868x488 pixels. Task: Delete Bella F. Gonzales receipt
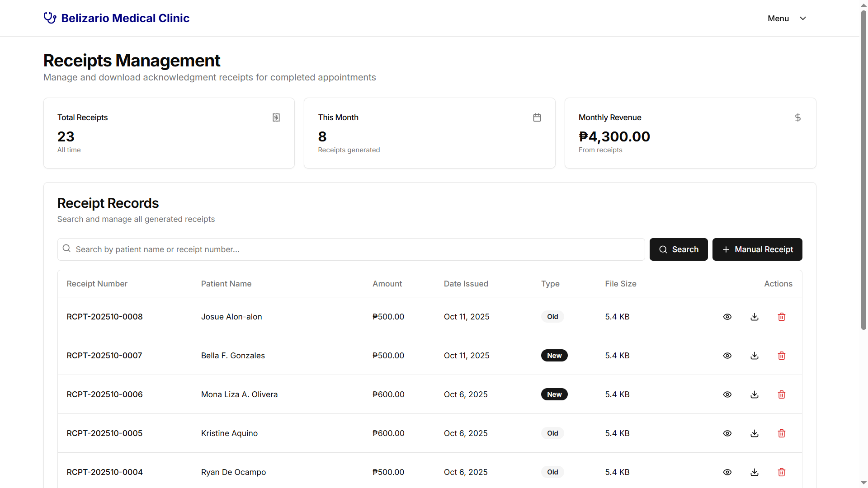pyautogui.click(x=782, y=356)
